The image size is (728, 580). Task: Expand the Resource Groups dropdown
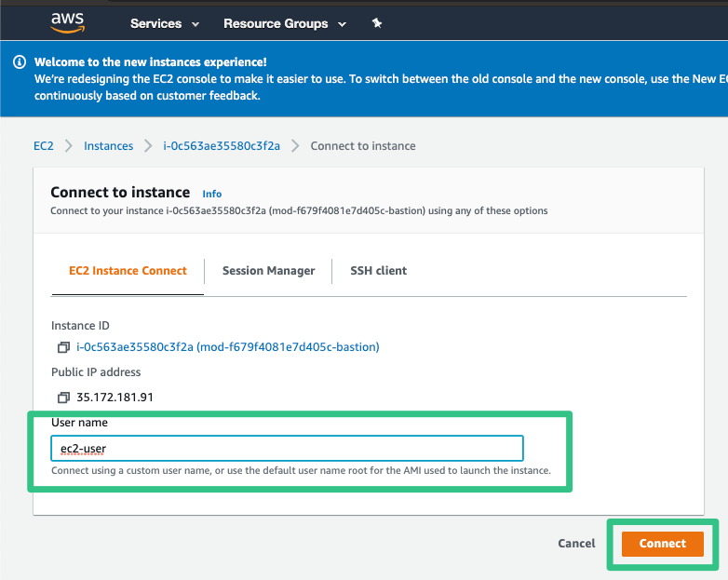pos(285,23)
